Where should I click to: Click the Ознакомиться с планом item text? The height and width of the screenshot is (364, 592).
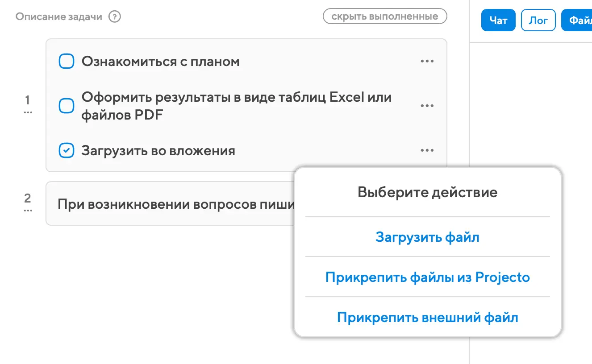tap(160, 62)
